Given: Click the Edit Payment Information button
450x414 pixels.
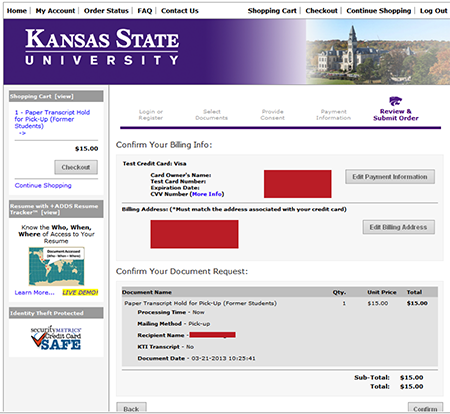Looking at the screenshot, I should 390,177.
